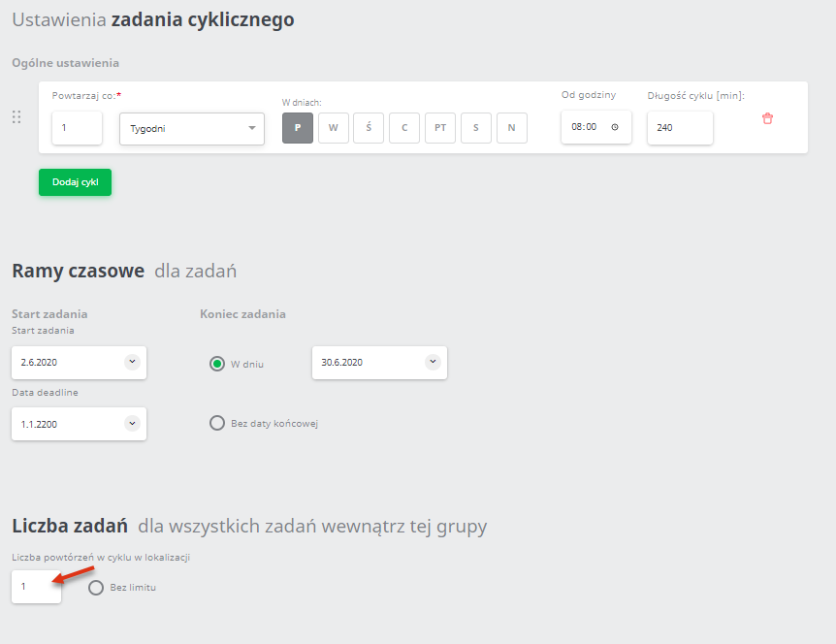
Task: Click the 'Koniec zadania' label
Action: pyautogui.click(x=242, y=314)
